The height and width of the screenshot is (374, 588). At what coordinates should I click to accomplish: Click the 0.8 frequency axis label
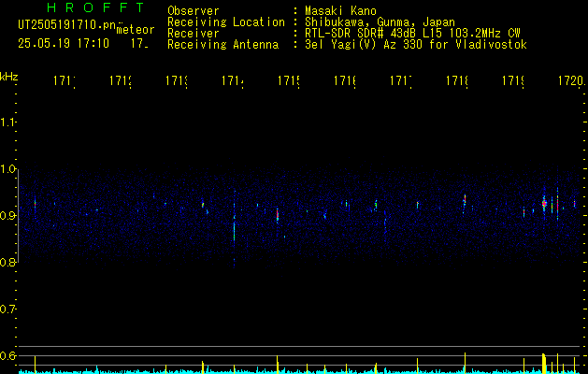(7, 262)
